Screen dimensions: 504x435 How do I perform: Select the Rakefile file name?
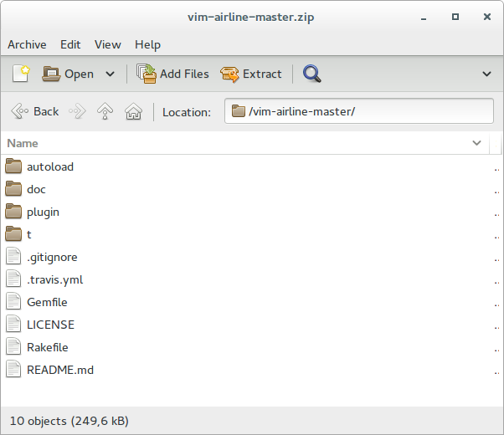pyautogui.click(x=48, y=347)
